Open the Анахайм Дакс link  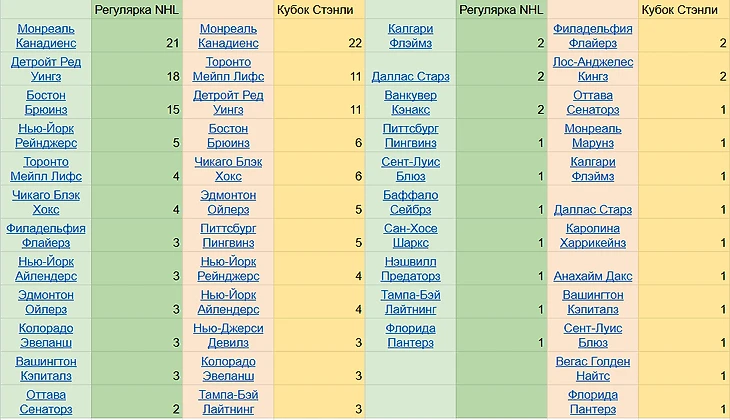(x=593, y=276)
